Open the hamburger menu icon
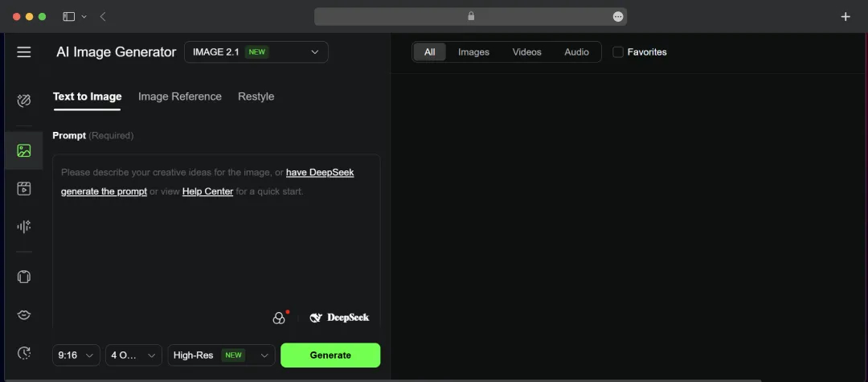The width and height of the screenshot is (868, 382). coord(24,52)
